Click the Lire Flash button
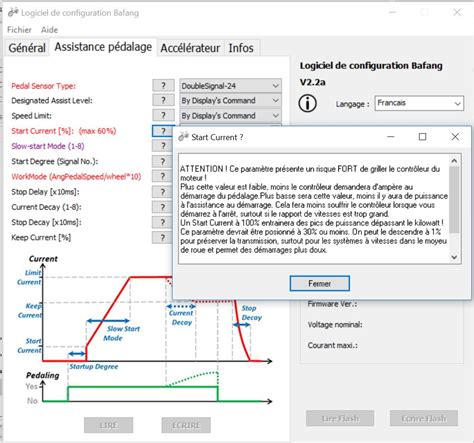The width and height of the screenshot is (474, 443). (x=340, y=418)
